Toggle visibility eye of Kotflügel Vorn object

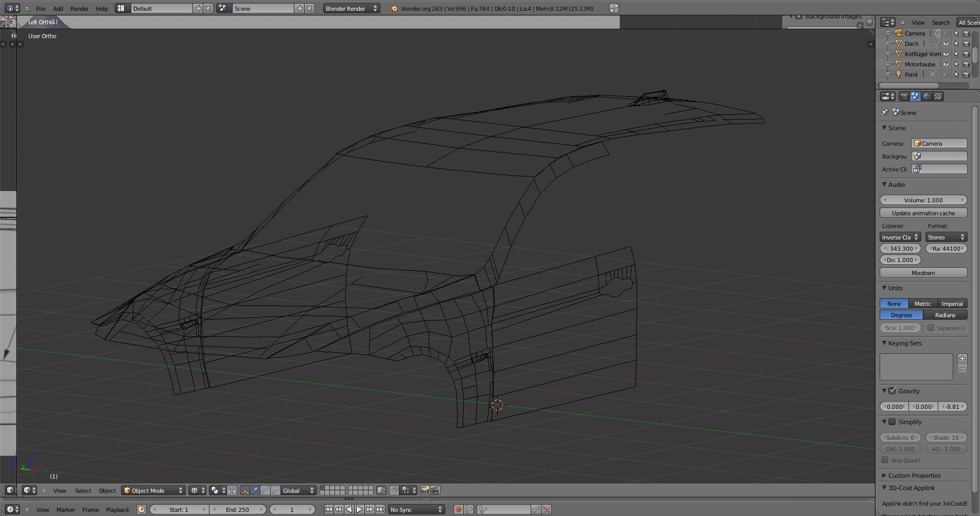(x=946, y=54)
